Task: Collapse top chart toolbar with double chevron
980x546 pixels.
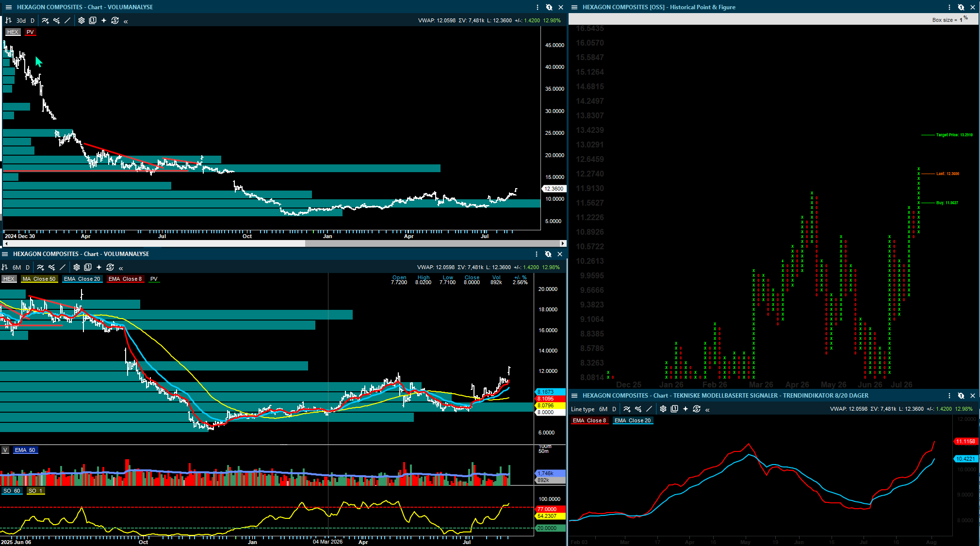Action: point(126,21)
